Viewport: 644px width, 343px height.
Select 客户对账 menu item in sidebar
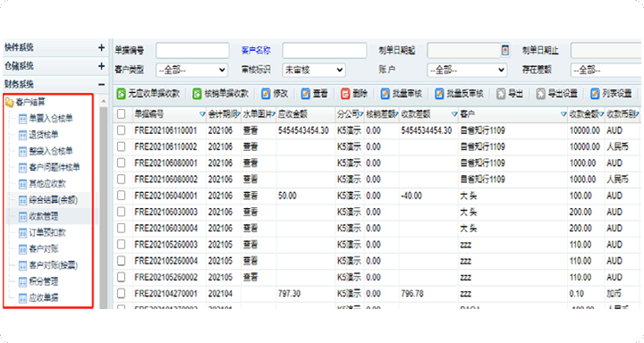tap(44, 249)
